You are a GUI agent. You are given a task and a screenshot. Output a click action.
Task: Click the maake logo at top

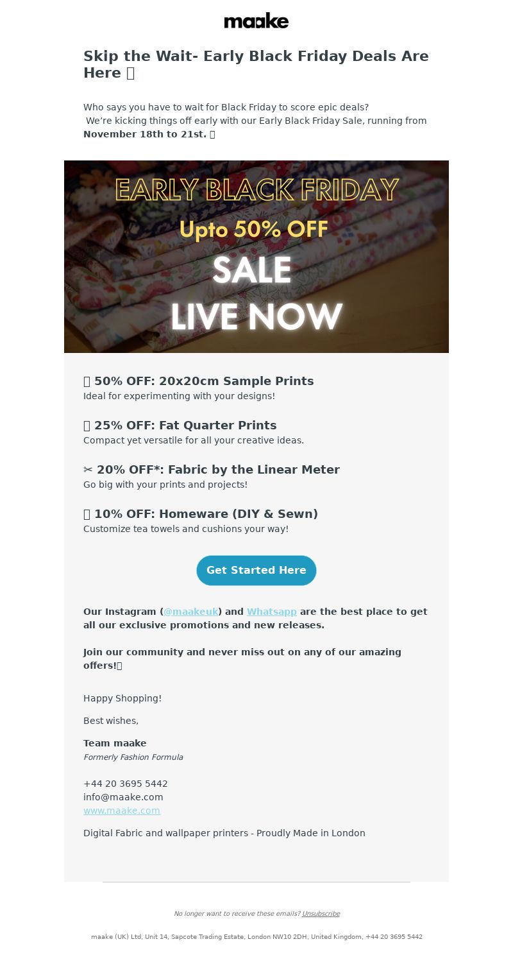point(256,21)
